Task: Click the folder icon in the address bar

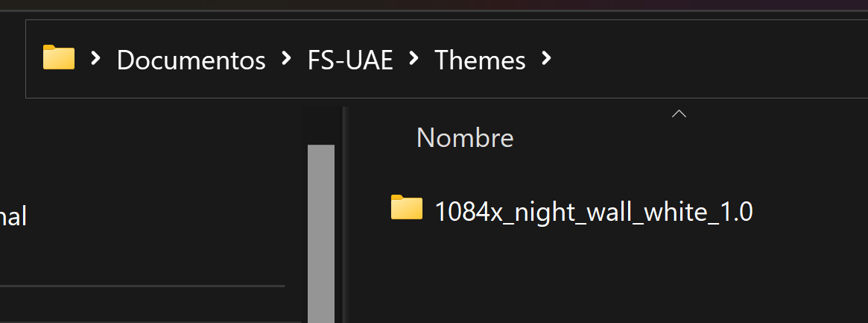Action: 59,57
